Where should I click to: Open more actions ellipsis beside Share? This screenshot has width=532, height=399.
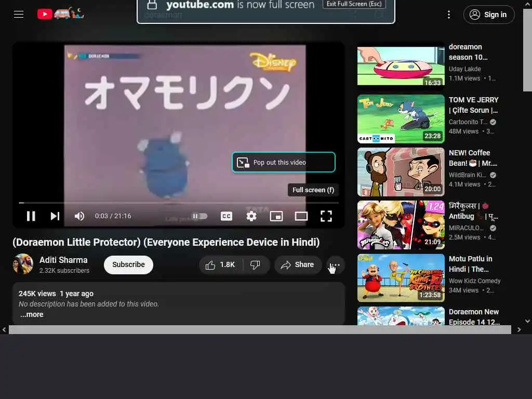pyautogui.click(x=335, y=264)
